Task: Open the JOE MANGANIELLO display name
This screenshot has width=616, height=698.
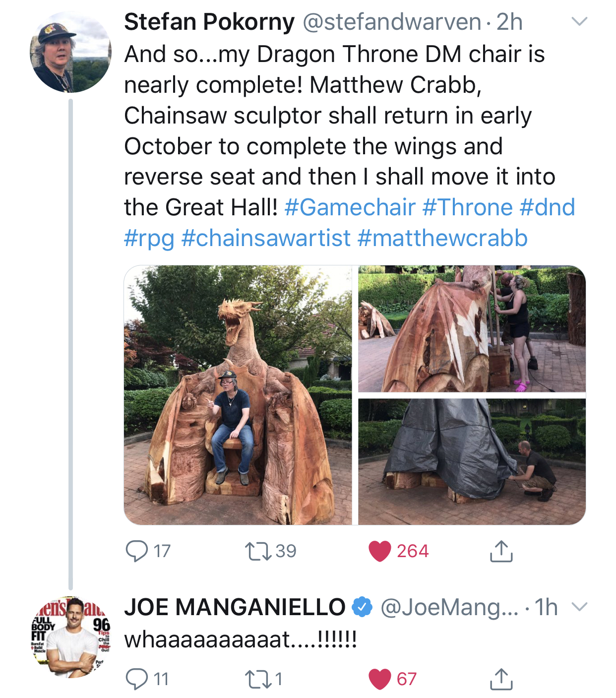Action: coord(235,607)
